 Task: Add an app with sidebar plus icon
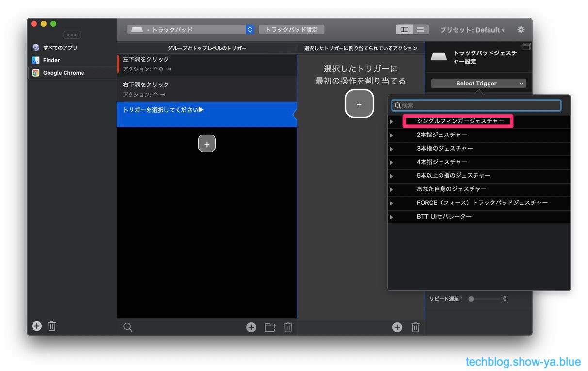[x=37, y=326]
